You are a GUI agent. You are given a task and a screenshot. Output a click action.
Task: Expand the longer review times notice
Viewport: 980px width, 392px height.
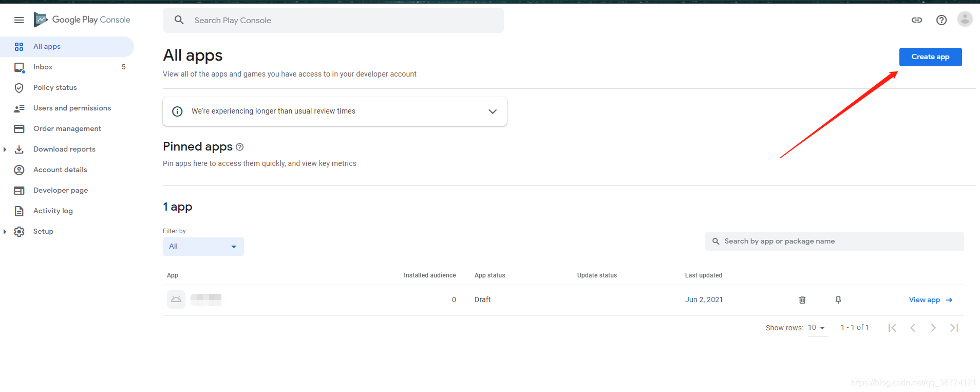pyautogui.click(x=493, y=111)
